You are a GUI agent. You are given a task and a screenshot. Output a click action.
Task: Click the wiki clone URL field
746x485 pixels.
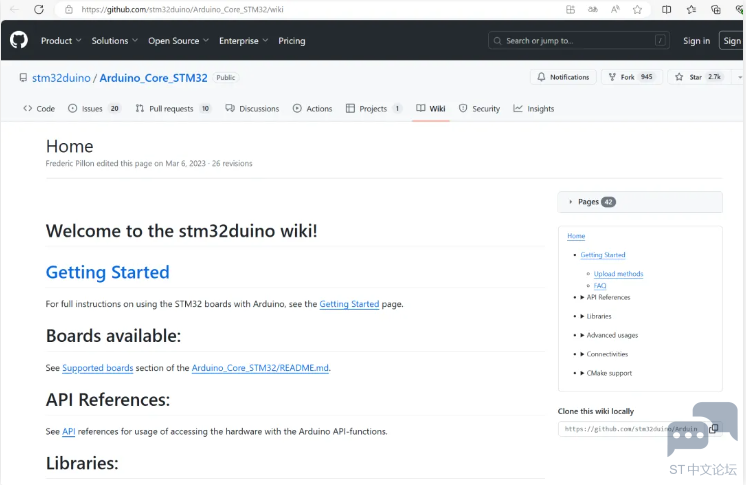pyautogui.click(x=632, y=429)
